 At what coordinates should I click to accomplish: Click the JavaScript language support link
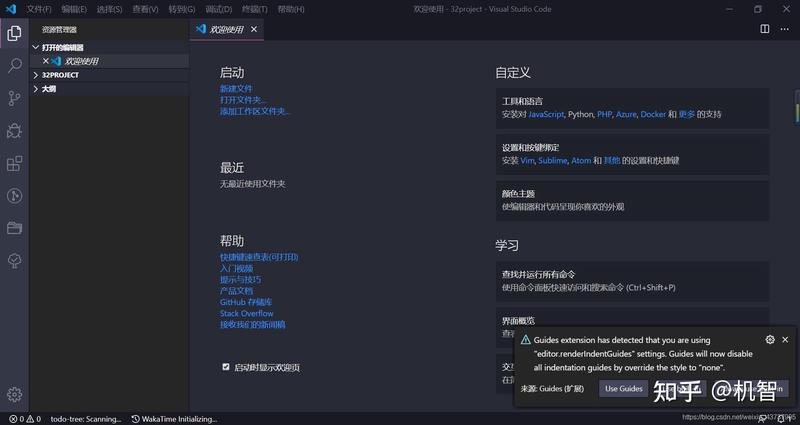click(x=546, y=114)
